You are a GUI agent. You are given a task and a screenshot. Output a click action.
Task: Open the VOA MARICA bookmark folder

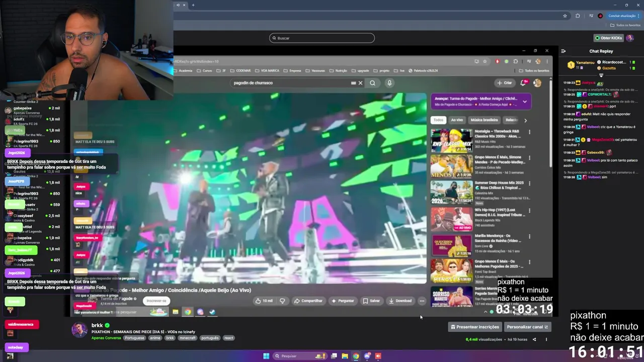click(268, 70)
